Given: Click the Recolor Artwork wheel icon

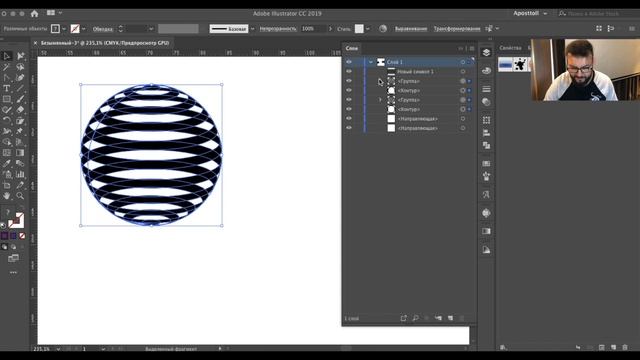Looking at the screenshot, I should click(x=382, y=29).
